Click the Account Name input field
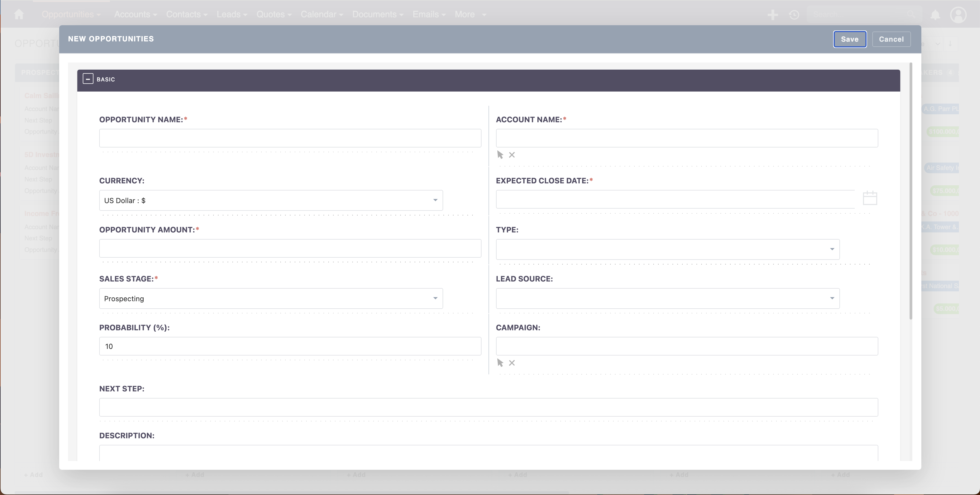 (x=687, y=138)
